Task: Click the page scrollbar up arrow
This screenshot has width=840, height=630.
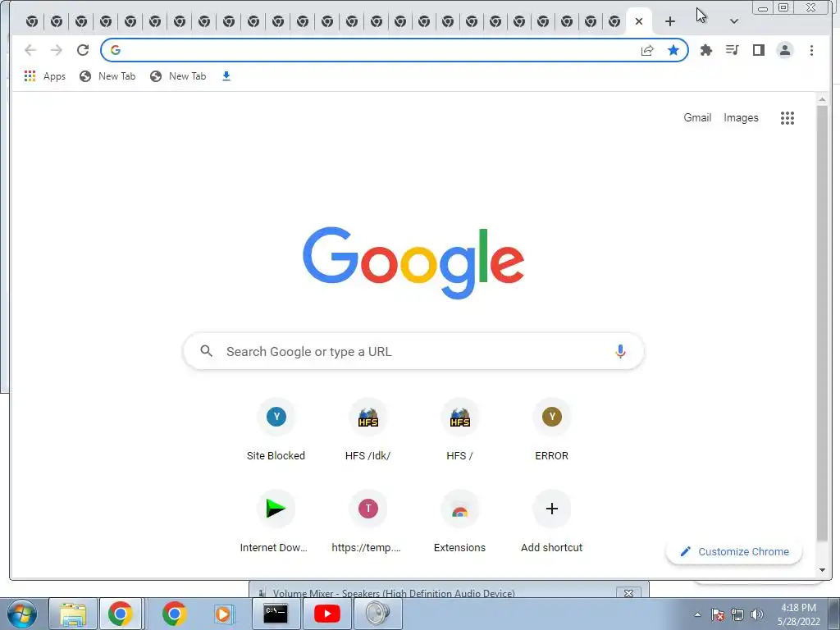Action: pyautogui.click(x=822, y=99)
